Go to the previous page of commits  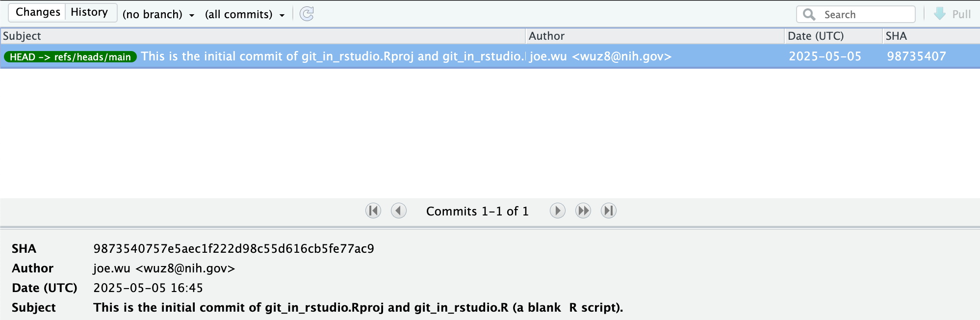click(x=399, y=211)
